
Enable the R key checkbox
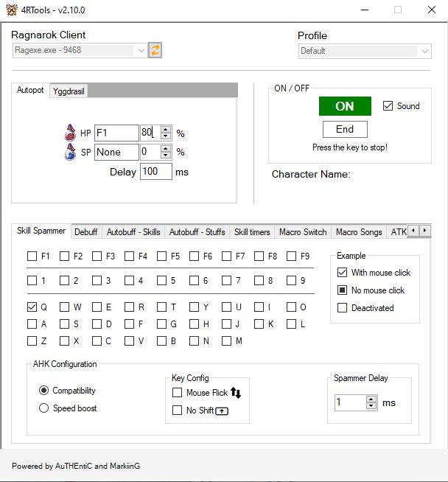point(129,307)
